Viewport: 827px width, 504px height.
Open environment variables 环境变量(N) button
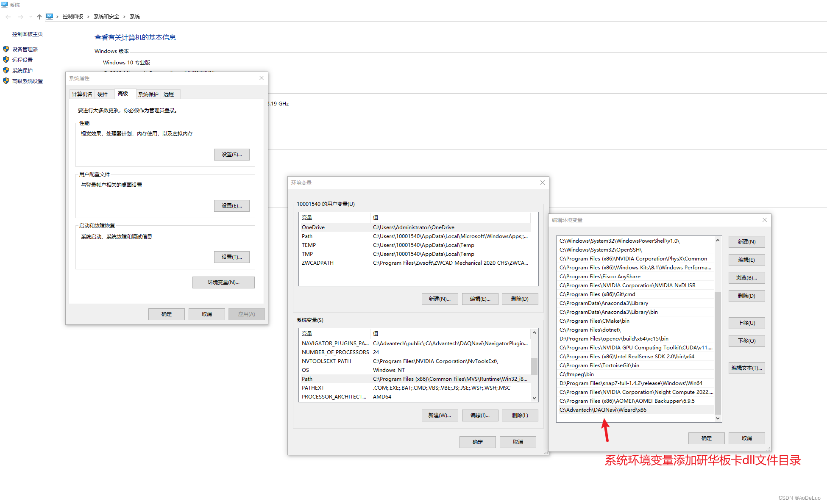point(223,282)
